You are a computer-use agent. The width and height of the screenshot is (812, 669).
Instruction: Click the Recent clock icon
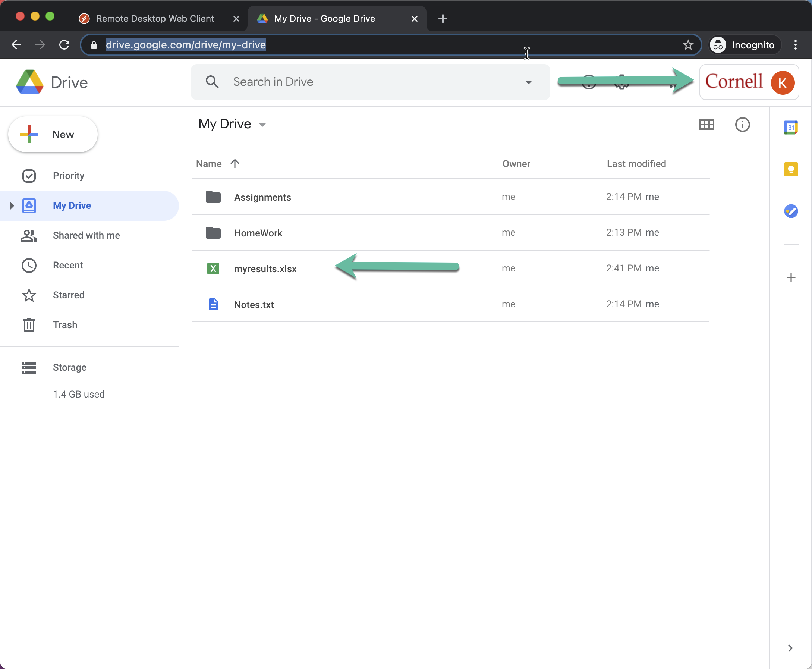pos(29,265)
